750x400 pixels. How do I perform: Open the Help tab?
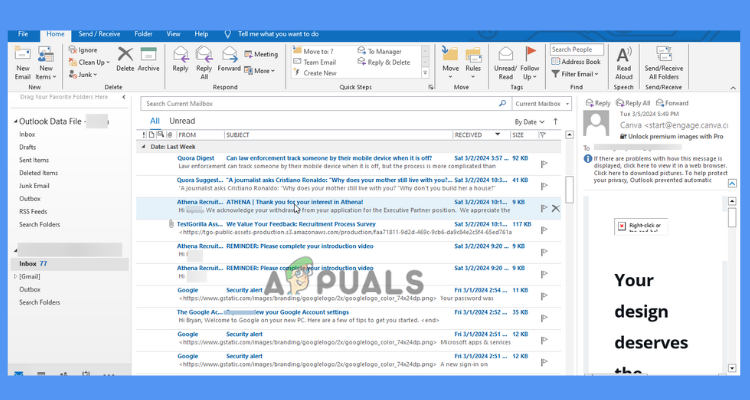click(201, 34)
